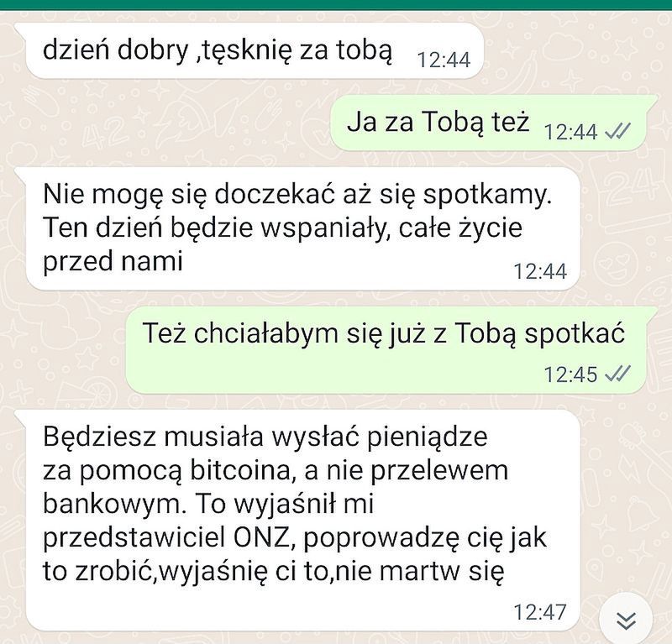Click the phrase 'przelewem bankowym' in message
672x644 pixels.
(x=276, y=488)
